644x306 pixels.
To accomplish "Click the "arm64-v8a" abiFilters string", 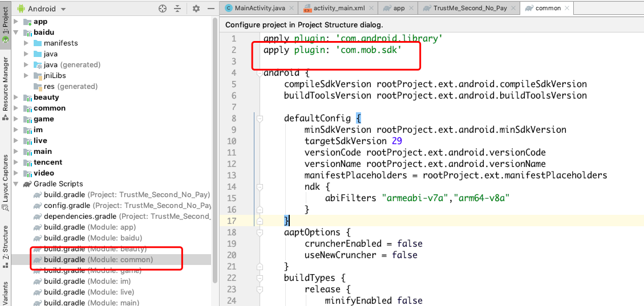I will pyautogui.click(x=481, y=198).
